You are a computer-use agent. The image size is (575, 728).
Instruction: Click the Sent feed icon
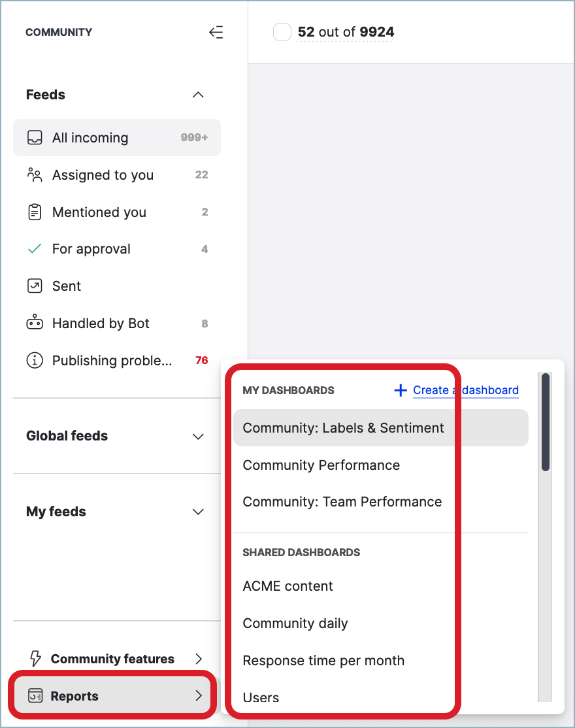pos(35,286)
